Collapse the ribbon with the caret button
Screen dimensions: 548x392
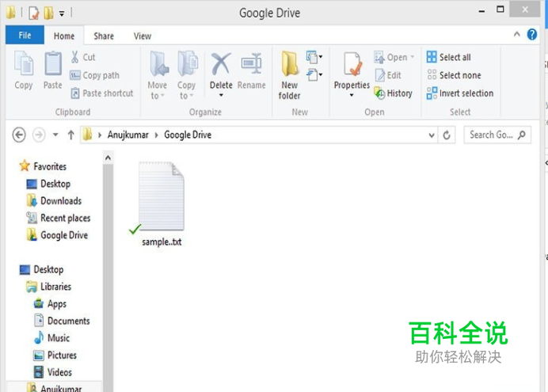(x=516, y=34)
